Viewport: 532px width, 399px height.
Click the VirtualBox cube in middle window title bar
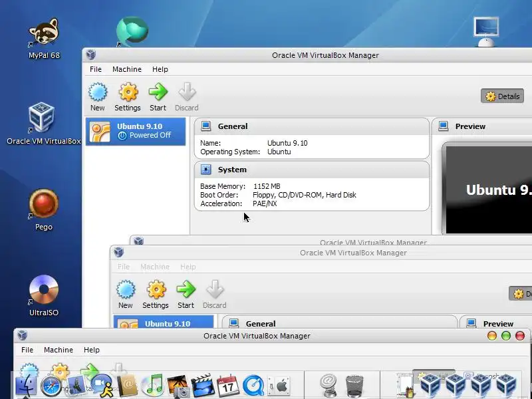click(x=119, y=252)
